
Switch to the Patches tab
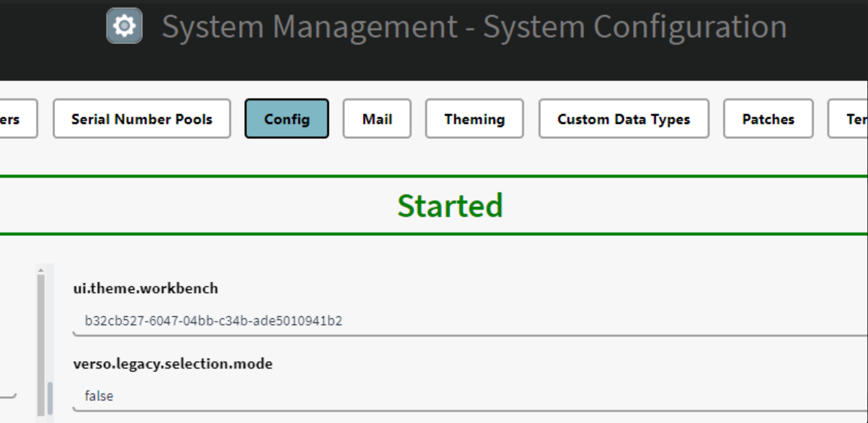click(768, 119)
